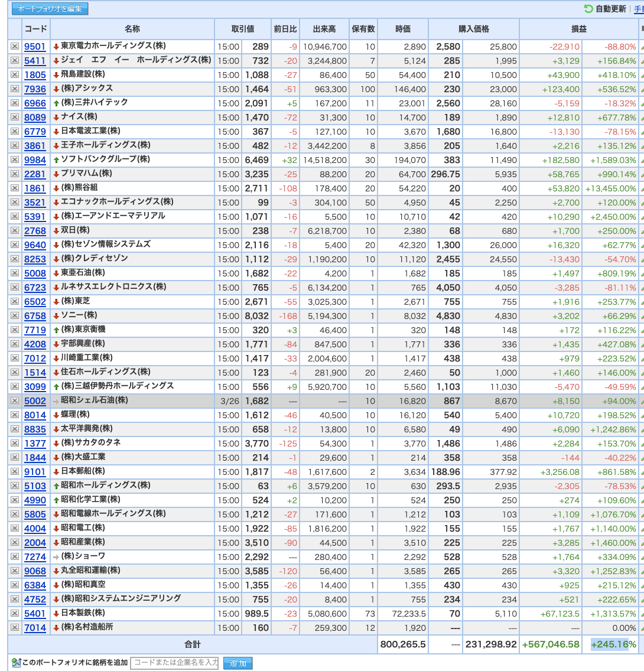Click the コード column header

(x=35, y=29)
